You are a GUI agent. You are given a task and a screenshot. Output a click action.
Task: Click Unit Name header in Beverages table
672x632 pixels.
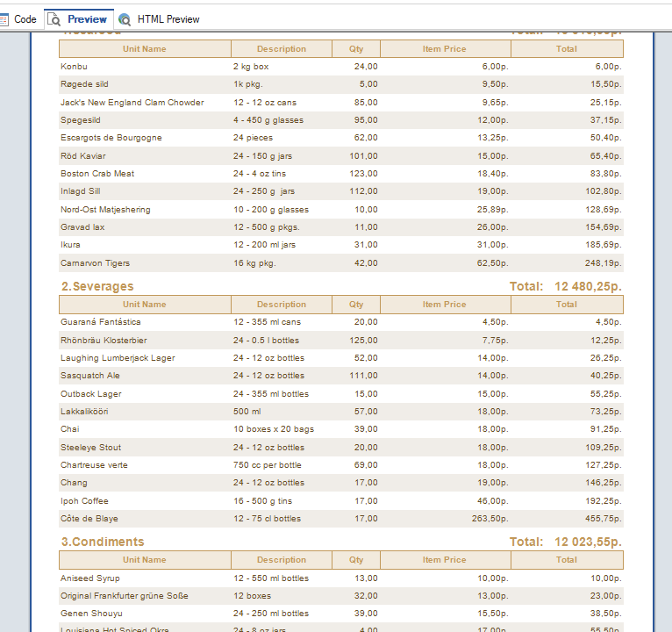pyautogui.click(x=145, y=305)
